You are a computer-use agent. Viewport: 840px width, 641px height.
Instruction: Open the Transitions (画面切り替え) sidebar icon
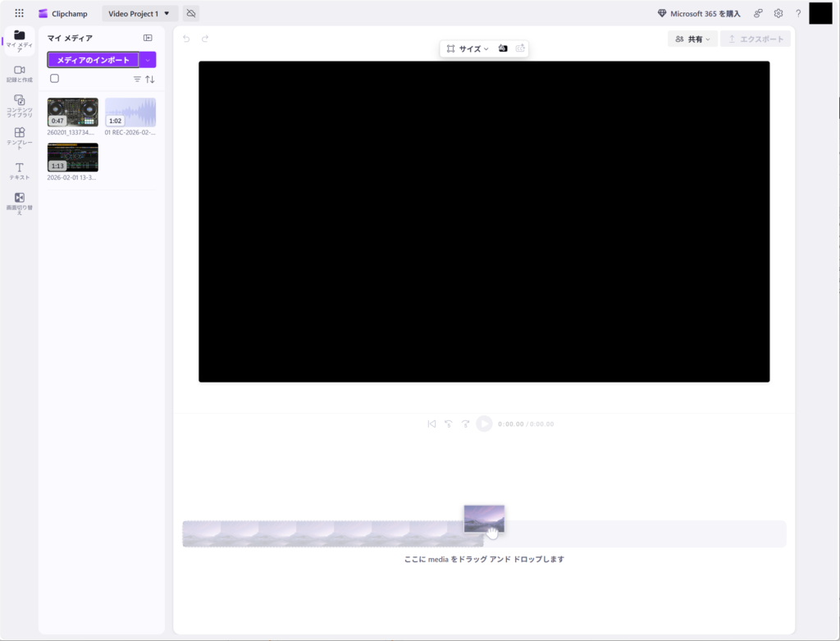pos(19,202)
